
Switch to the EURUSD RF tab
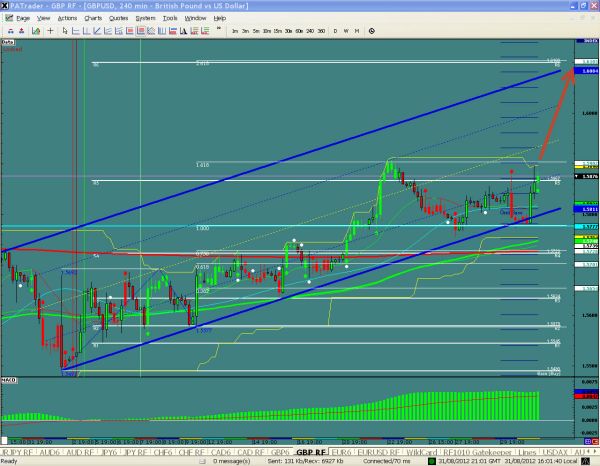point(380,450)
